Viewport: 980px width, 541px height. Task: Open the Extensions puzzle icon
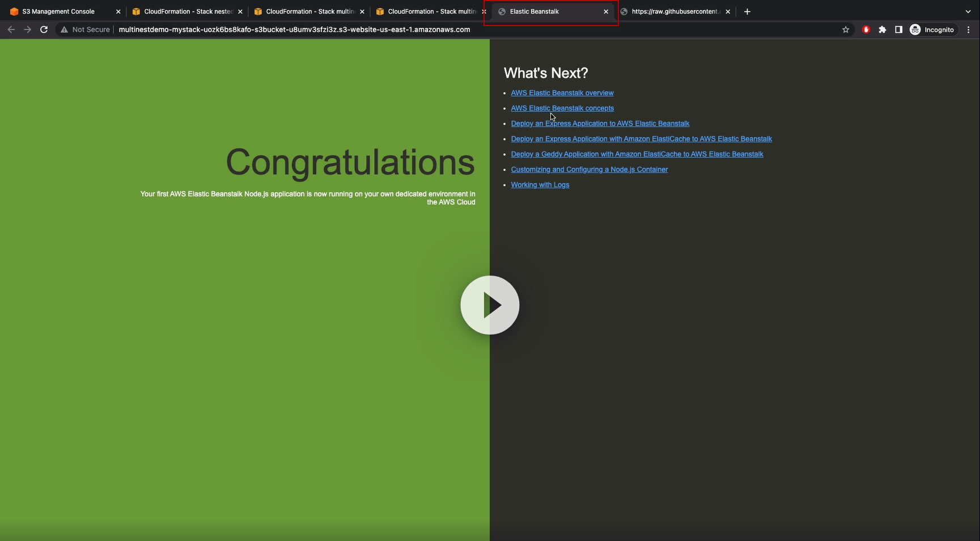click(883, 29)
